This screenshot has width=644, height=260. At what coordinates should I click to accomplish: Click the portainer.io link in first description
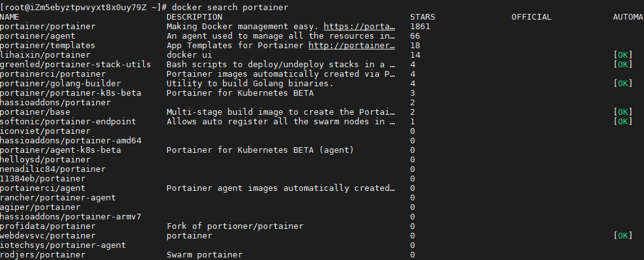(x=359, y=27)
